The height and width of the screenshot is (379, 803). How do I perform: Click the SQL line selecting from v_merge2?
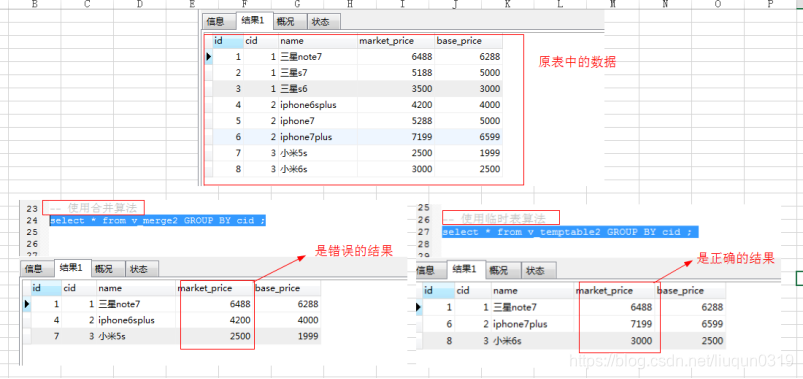(x=158, y=220)
